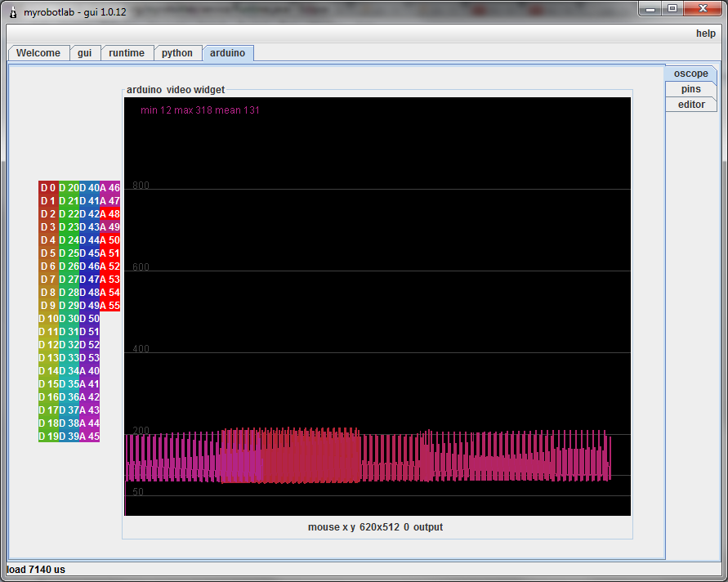The image size is (728, 582).
Task: Toggle pin D 44 trace
Action: tap(89, 240)
